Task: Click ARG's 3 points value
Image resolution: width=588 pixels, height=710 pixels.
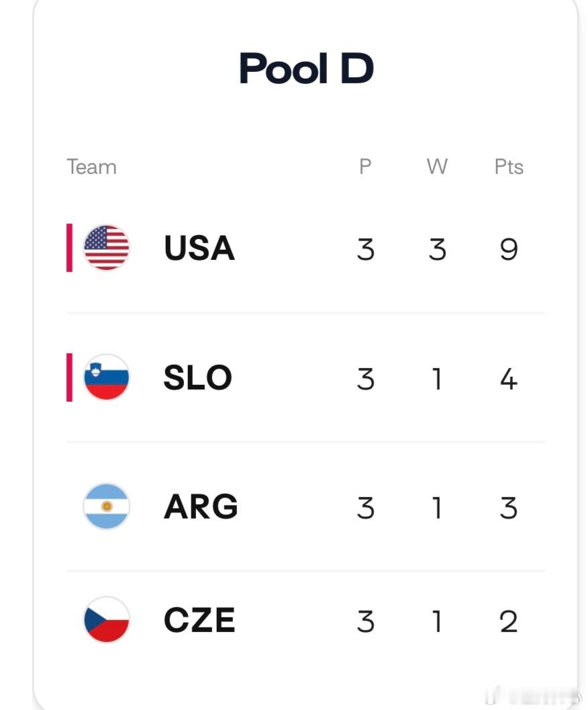Action: (509, 508)
